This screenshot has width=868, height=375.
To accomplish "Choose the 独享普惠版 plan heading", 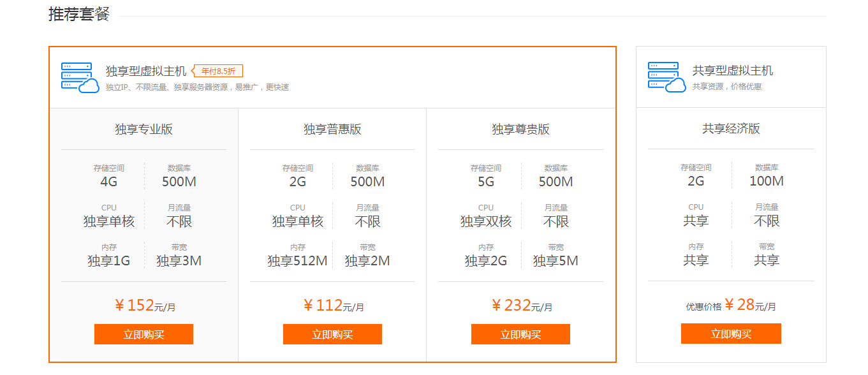I will [x=332, y=129].
